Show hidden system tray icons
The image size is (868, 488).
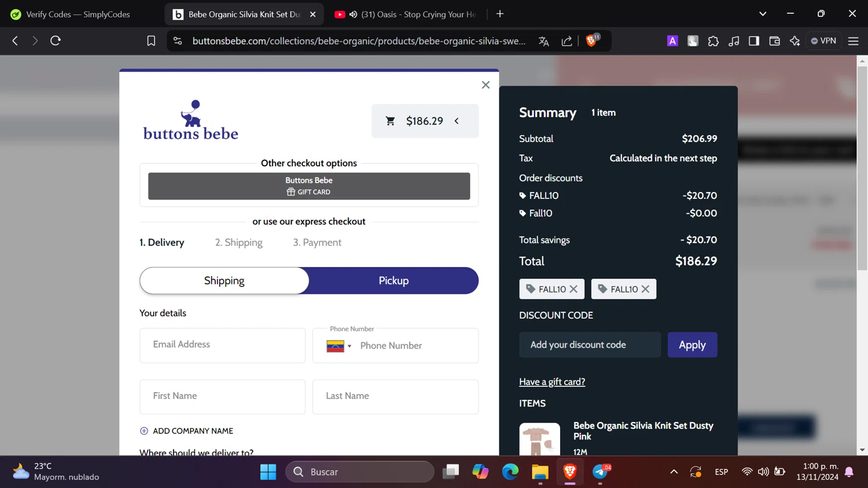click(674, 472)
